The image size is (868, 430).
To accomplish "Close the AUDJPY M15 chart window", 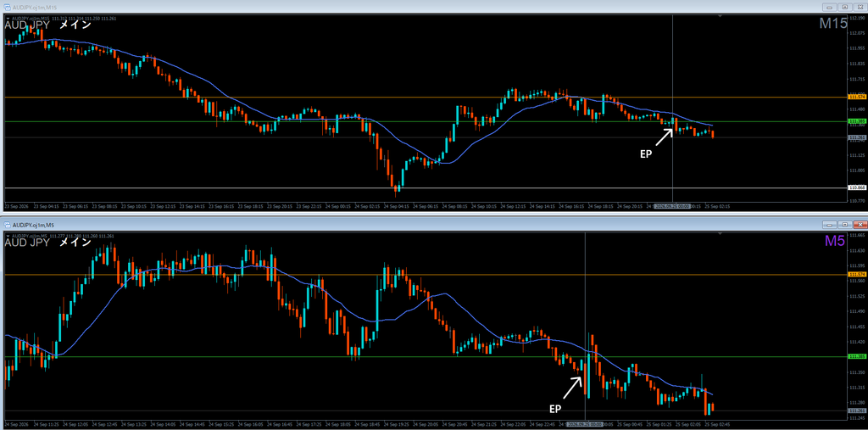I will coord(860,7).
